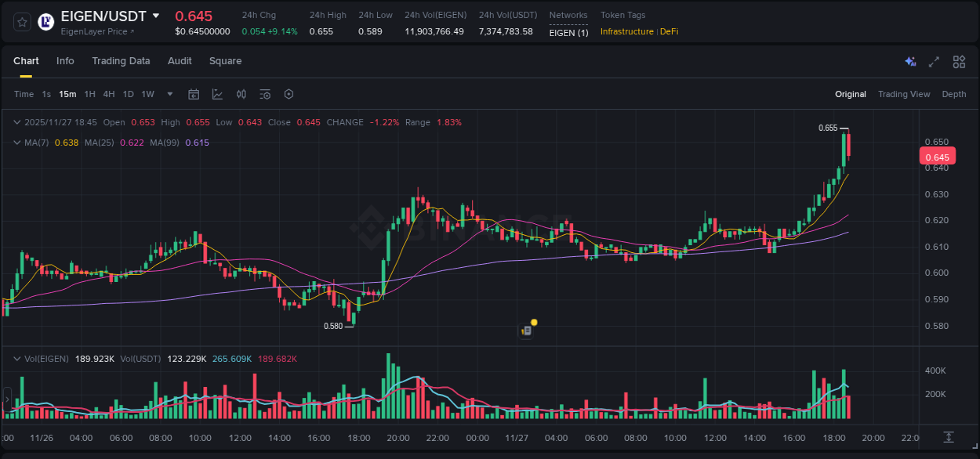Expand chart to fullscreen mode
This screenshot has width=980, height=459.
point(935,61)
